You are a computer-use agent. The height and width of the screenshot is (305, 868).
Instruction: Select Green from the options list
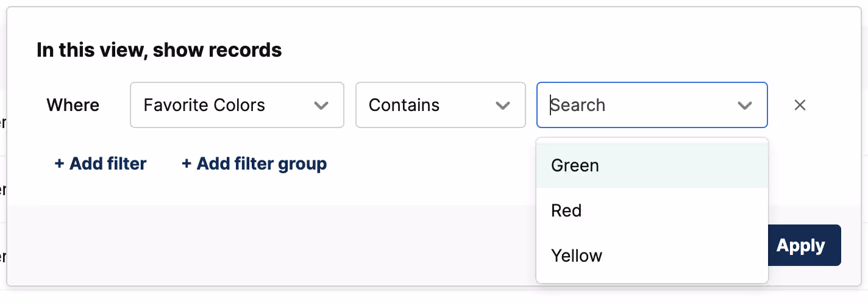tap(575, 165)
